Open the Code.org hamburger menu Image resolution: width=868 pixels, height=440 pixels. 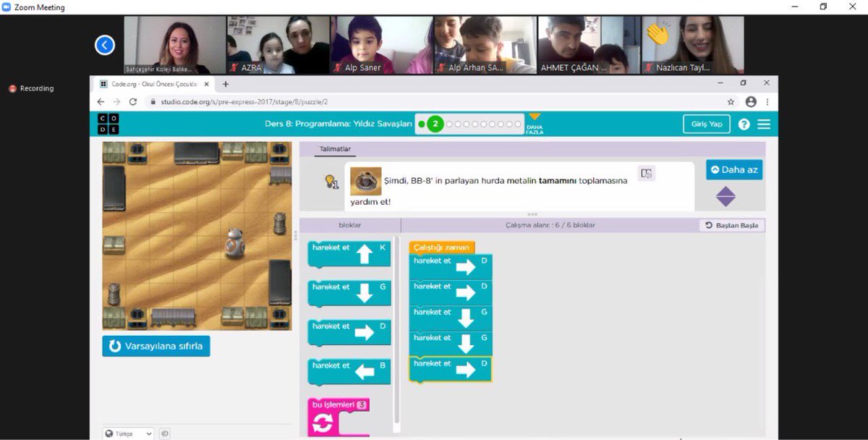764,124
